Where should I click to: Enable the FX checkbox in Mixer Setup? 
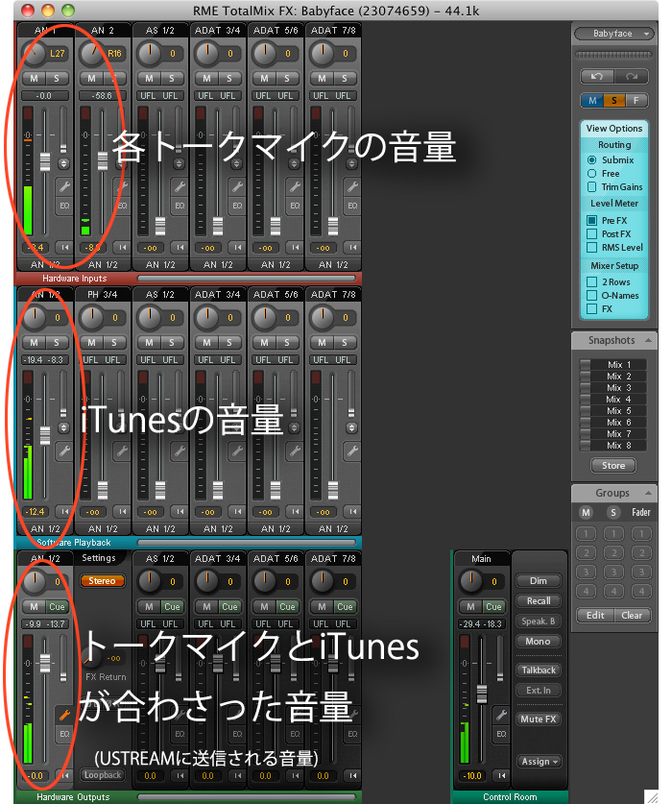coord(591,308)
